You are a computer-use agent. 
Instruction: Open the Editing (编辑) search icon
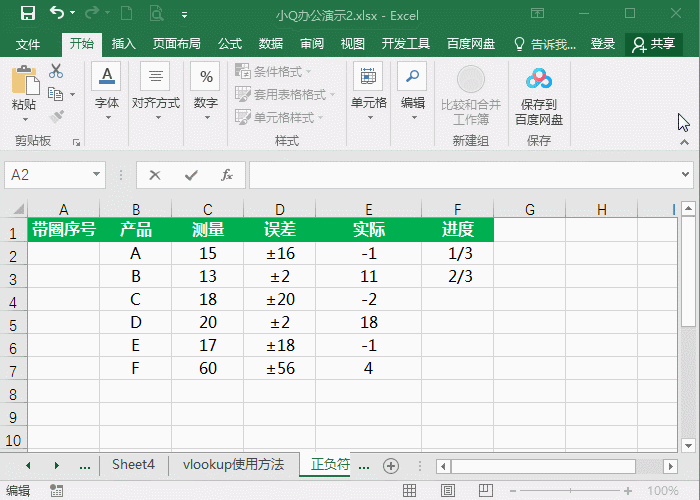[412, 76]
